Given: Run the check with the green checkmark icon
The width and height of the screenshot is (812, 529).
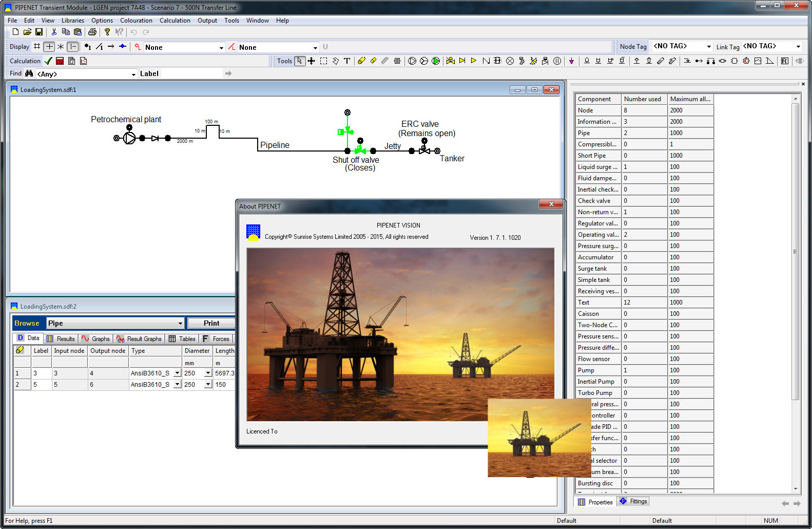Looking at the screenshot, I should pyautogui.click(x=48, y=61).
